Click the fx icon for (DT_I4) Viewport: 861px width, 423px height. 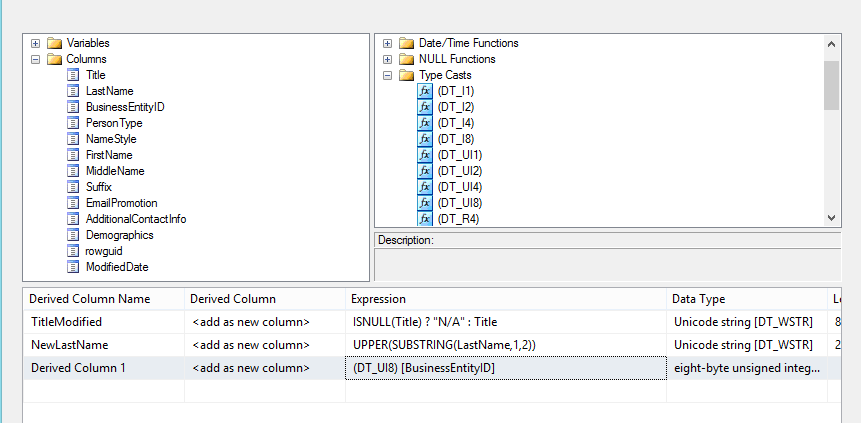point(425,123)
